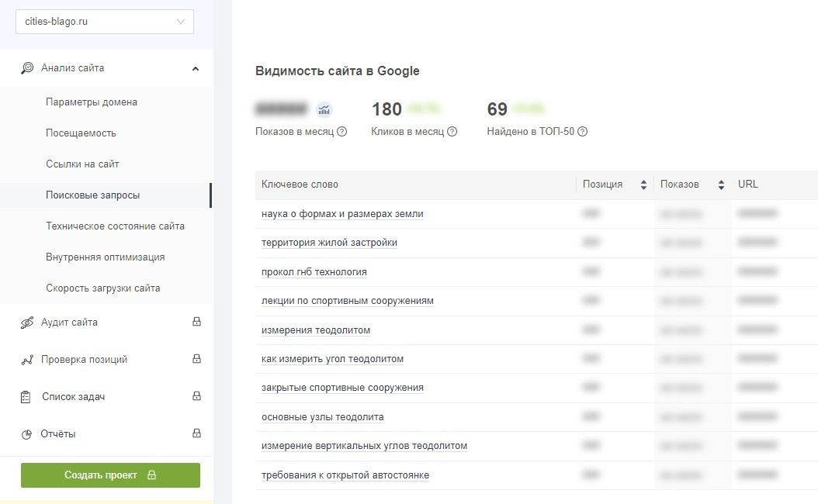Click help icon next to Показов в месяц
818x504 pixels.
click(x=342, y=132)
